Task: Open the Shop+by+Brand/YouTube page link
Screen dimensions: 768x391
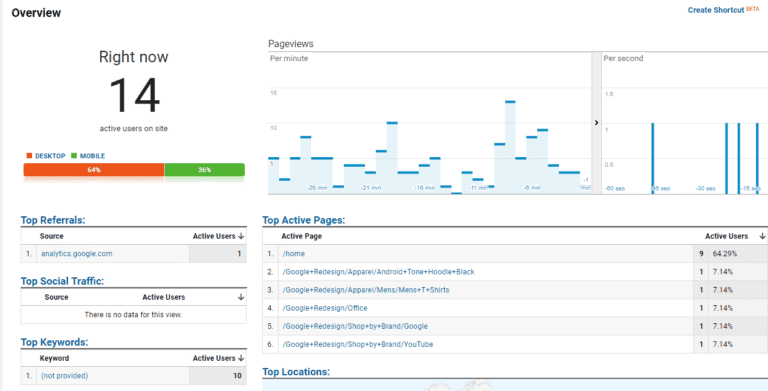Action: [358, 344]
